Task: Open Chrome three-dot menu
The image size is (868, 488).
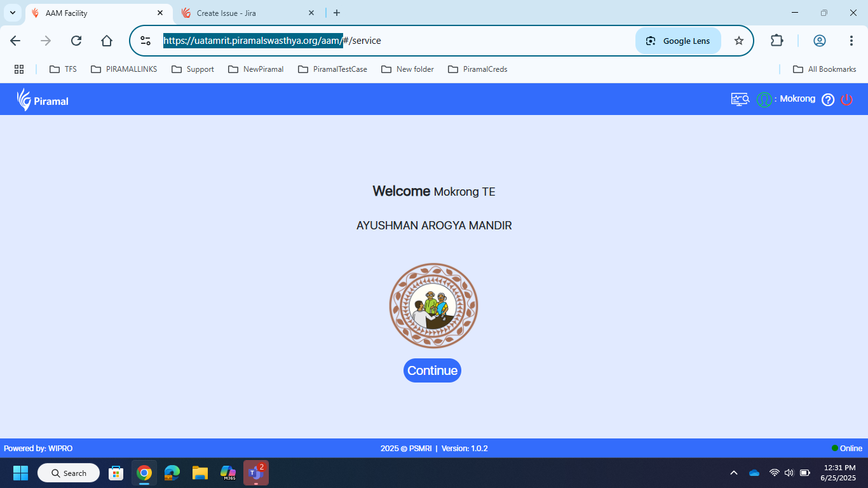Action: 851,41
